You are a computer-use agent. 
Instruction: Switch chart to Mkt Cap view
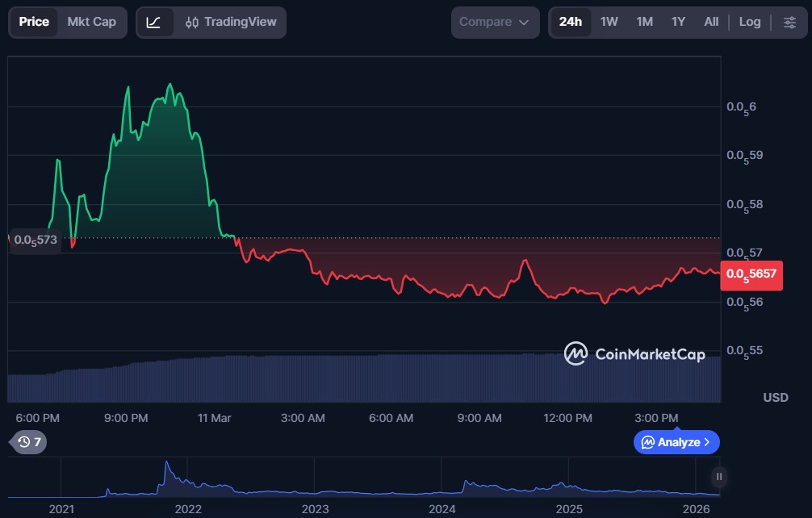click(91, 22)
